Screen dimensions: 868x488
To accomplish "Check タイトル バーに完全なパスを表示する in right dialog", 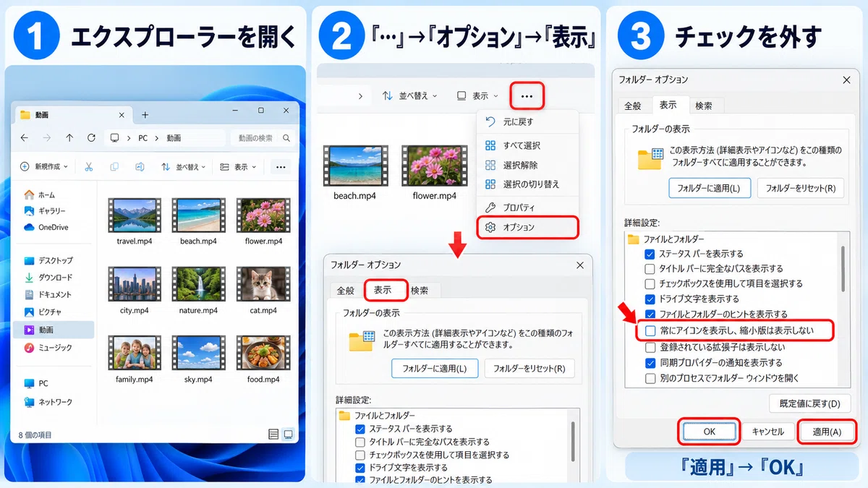I will [650, 268].
